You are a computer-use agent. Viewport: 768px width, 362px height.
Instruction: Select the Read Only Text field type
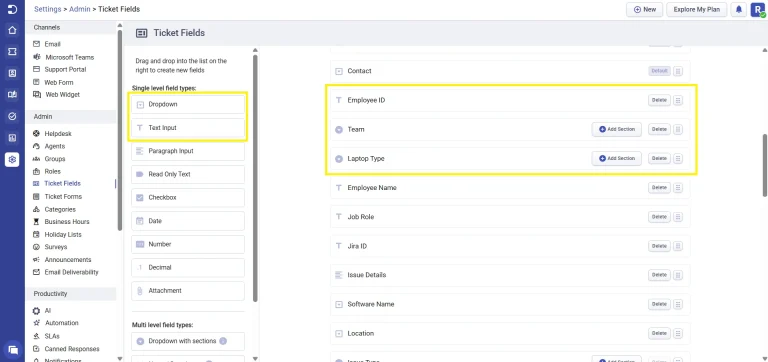(x=188, y=174)
